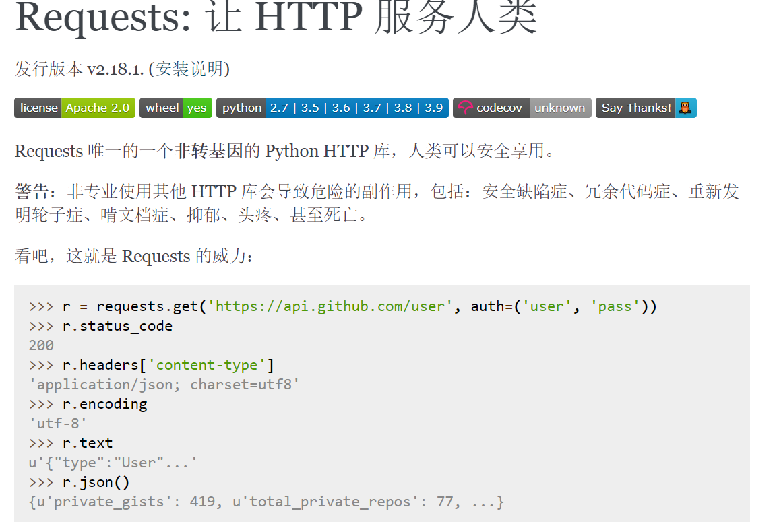
Task: Click the URL 'https://api.github.com/user' in code
Action: click(x=330, y=307)
